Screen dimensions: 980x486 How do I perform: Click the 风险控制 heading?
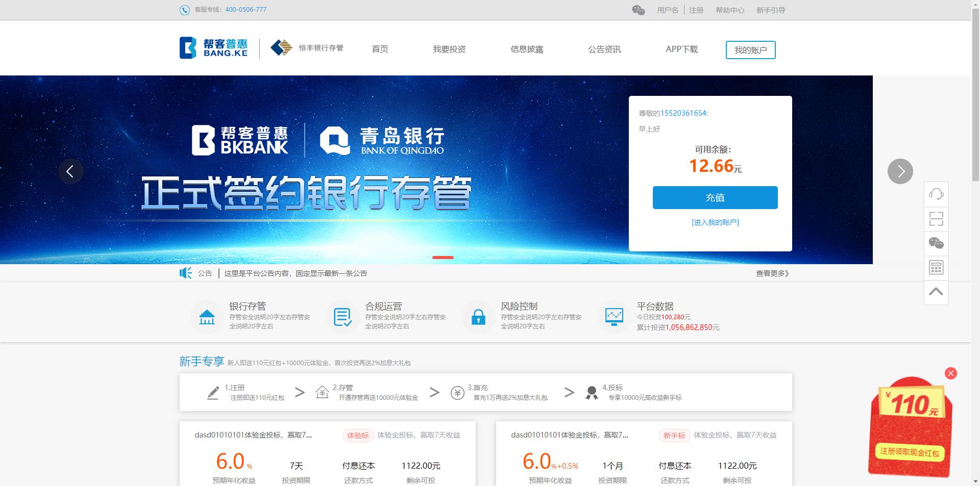tap(519, 306)
